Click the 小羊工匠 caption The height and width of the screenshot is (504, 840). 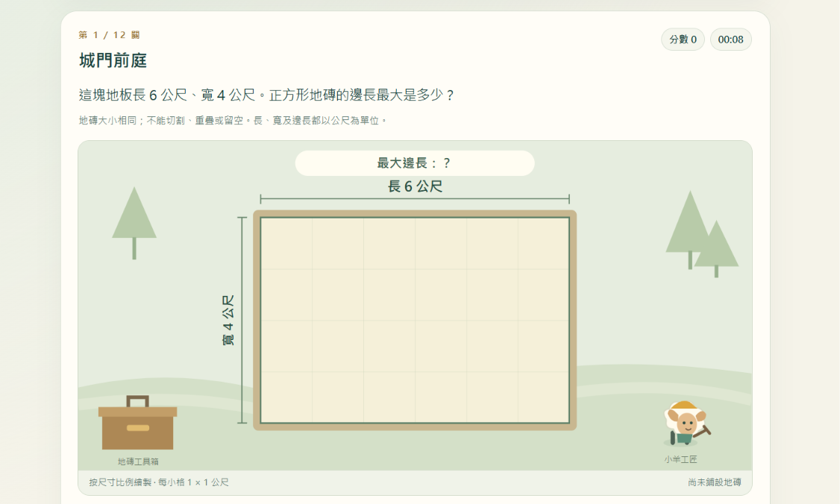click(681, 459)
